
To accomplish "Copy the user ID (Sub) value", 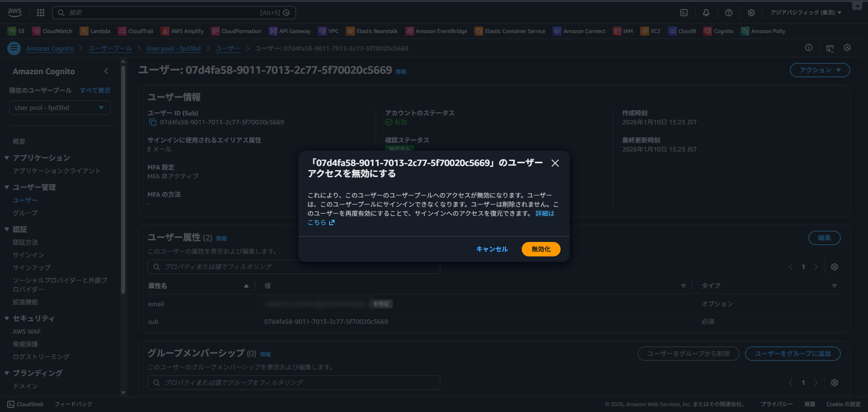I will (153, 123).
